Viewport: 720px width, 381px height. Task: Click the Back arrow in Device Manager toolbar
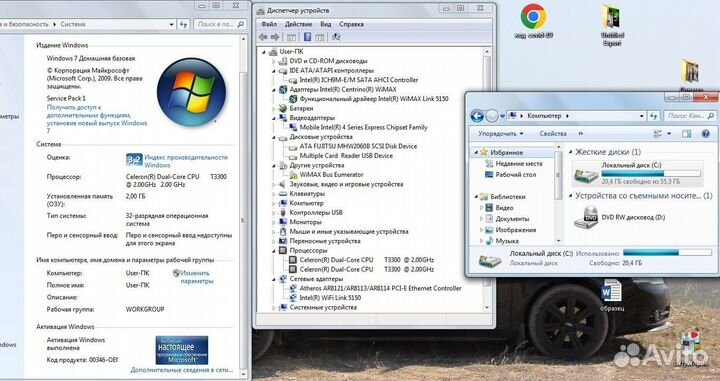pyautogui.click(x=263, y=37)
